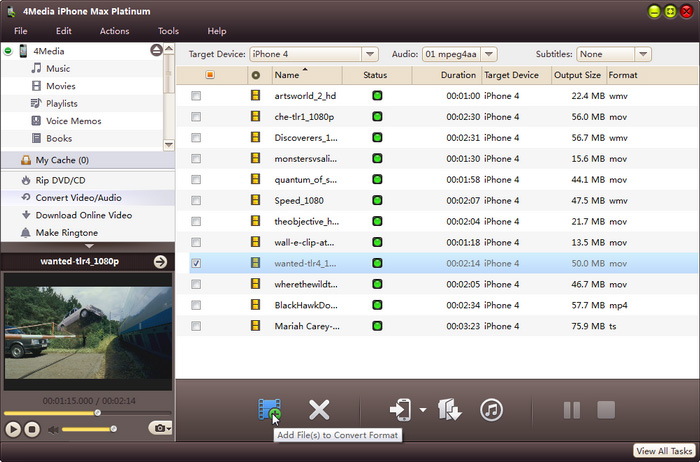Click the X remove icon in bottom toolbar
The height and width of the screenshot is (462, 700).
(x=319, y=410)
